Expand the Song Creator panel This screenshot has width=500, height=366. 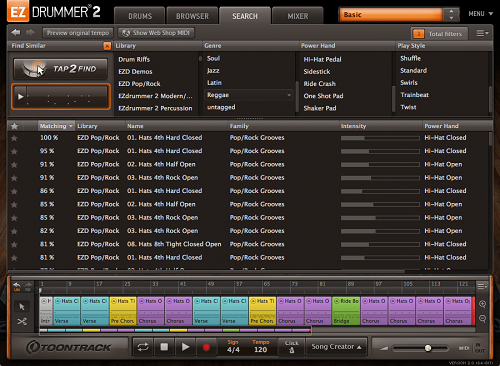point(337,347)
